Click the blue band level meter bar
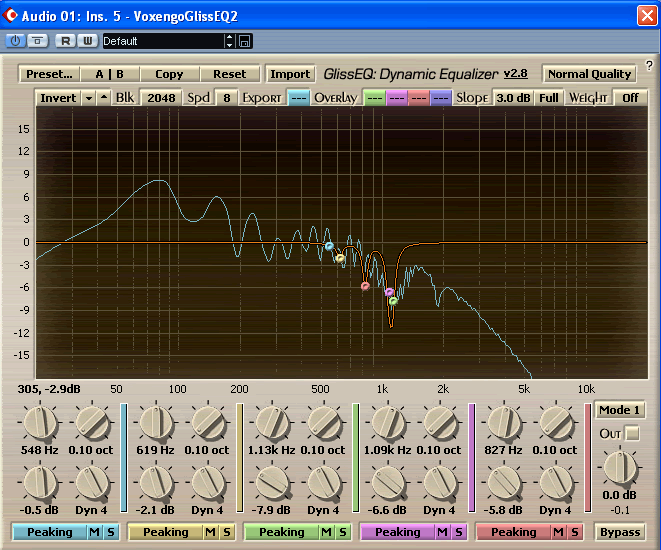661x550 pixels. click(124, 458)
